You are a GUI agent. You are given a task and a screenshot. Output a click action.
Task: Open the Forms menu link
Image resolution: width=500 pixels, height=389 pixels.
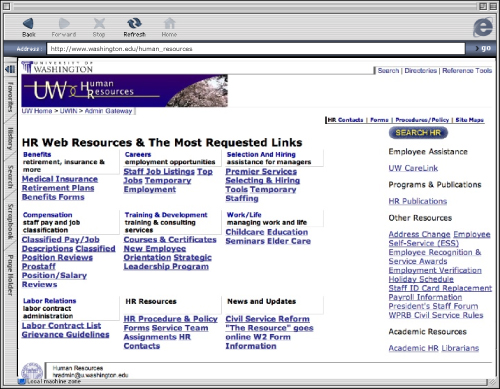[379, 120]
